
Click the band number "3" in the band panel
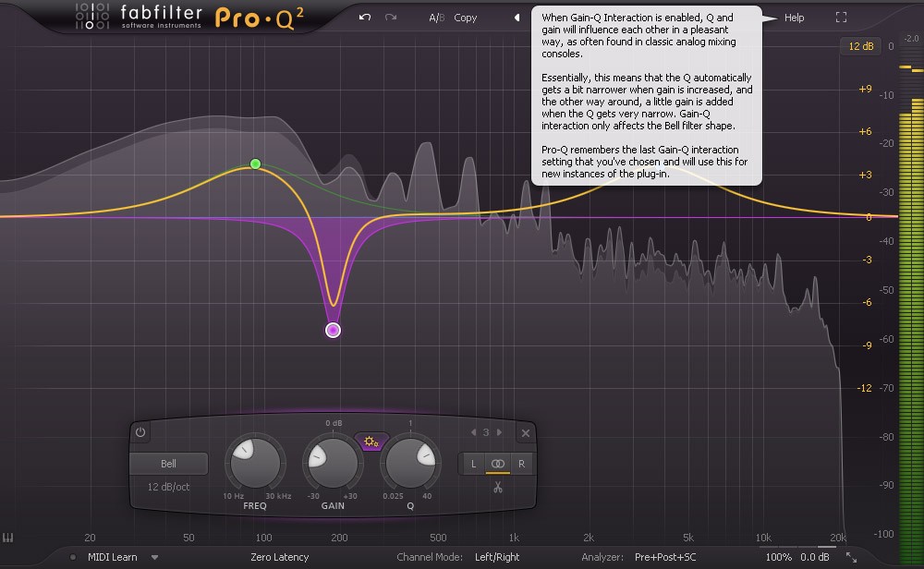(x=486, y=432)
